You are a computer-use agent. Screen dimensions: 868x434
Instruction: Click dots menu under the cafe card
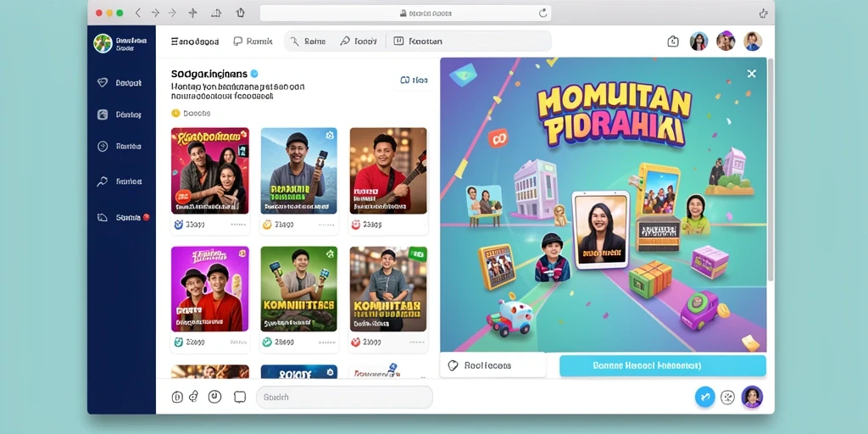click(x=415, y=342)
